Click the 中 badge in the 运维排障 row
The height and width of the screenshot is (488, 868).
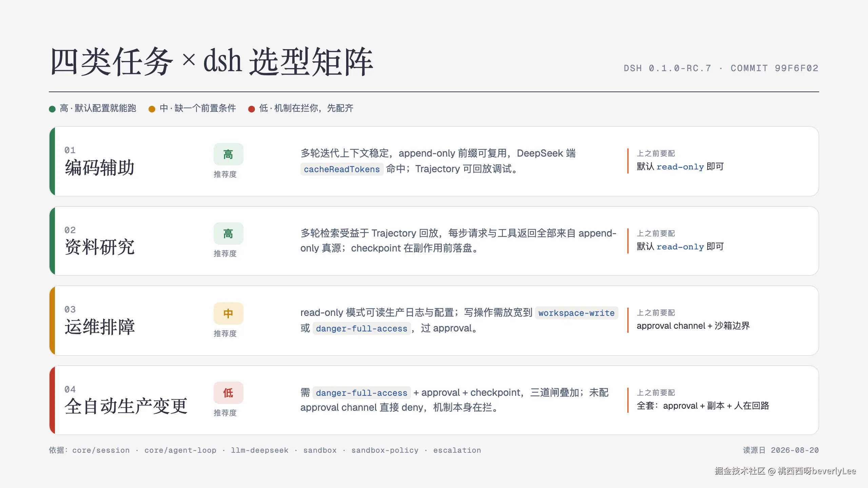click(228, 313)
